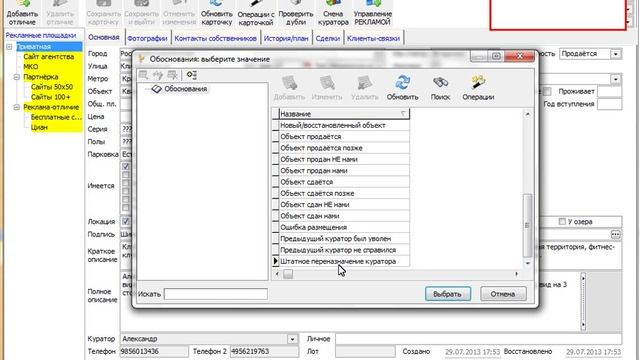
Task: Click the ellipsis button beside Подпись field
Action: coord(616,234)
